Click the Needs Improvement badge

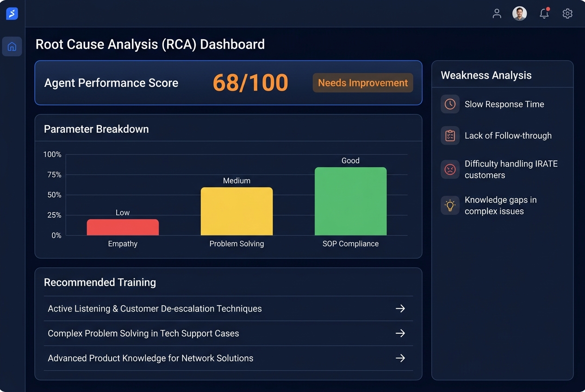point(363,83)
